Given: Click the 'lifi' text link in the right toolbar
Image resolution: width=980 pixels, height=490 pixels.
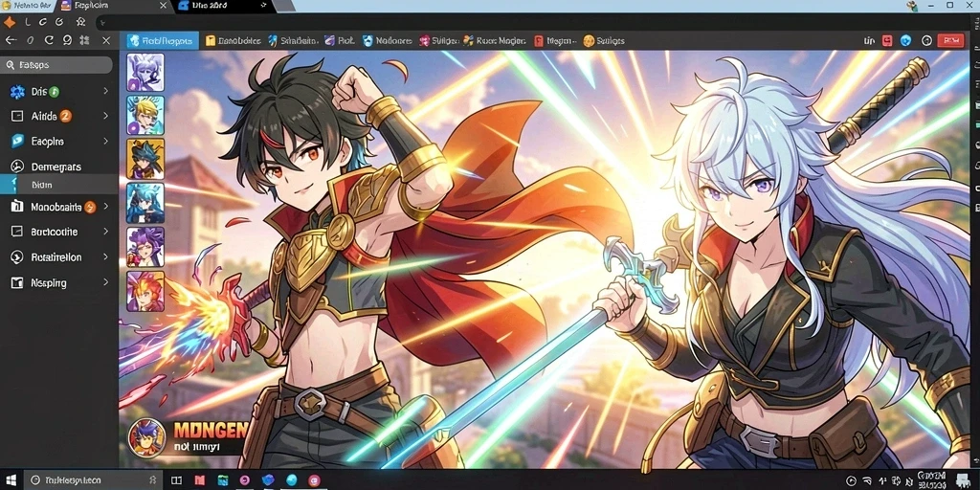Looking at the screenshot, I should pos(869,40).
